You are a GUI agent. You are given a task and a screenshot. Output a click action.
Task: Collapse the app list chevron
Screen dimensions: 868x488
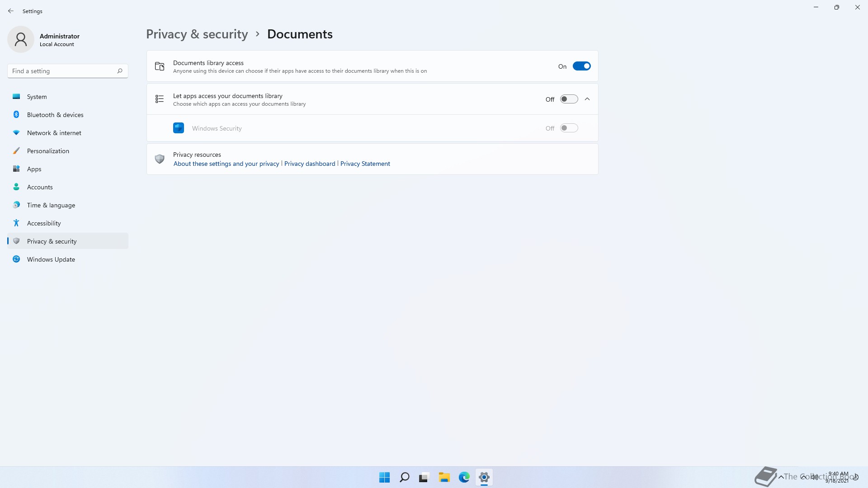587,99
